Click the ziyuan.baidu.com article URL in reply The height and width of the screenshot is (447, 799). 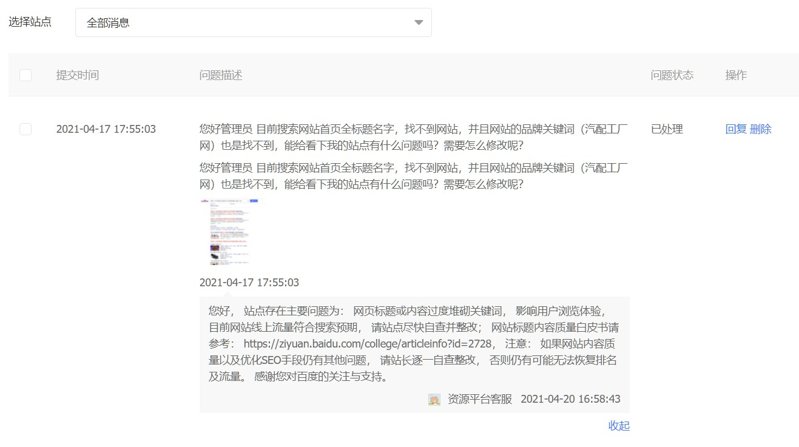tap(367, 344)
